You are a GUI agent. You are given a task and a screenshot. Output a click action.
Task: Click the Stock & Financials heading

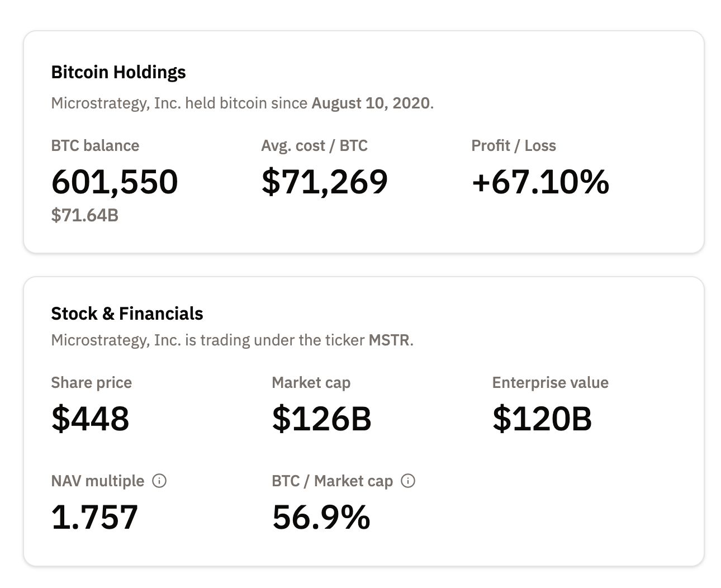click(127, 314)
